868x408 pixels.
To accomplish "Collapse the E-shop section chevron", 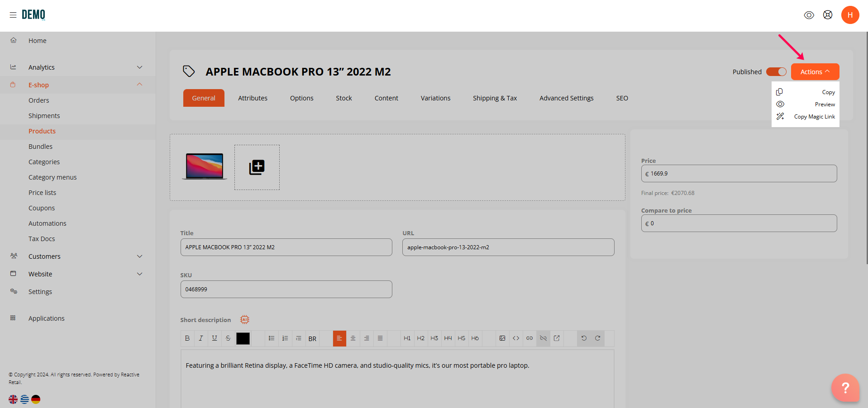I will point(139,85).
